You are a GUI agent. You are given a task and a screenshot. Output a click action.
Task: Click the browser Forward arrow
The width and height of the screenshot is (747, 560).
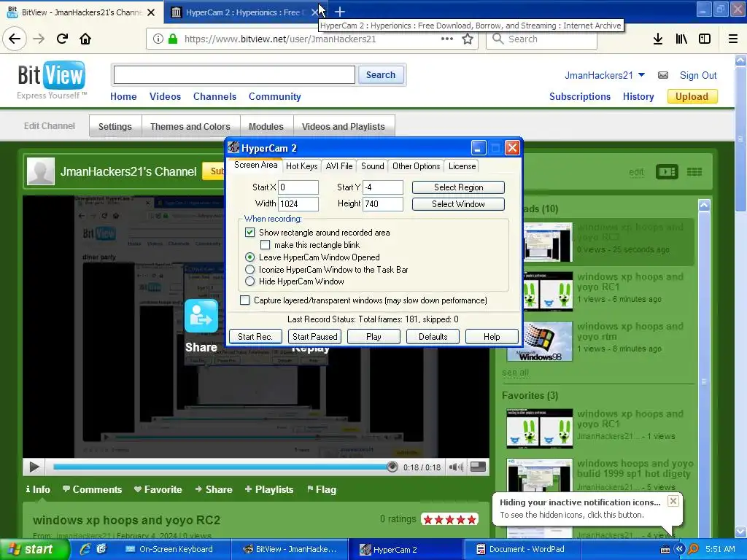coord(39,39)
